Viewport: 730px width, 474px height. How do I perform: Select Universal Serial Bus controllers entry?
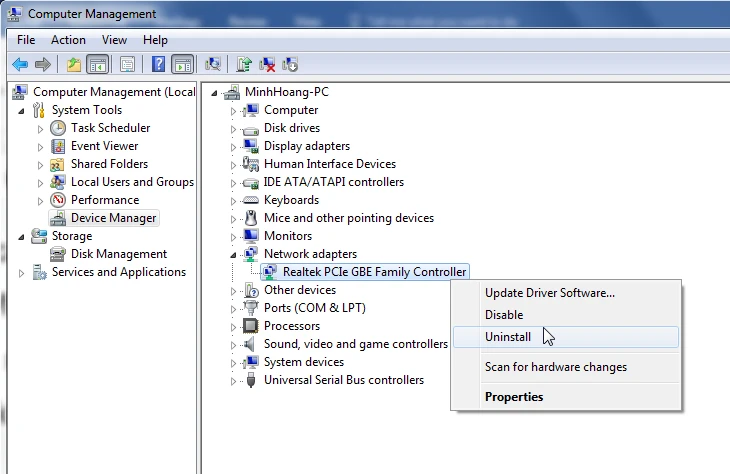[343, 380]
